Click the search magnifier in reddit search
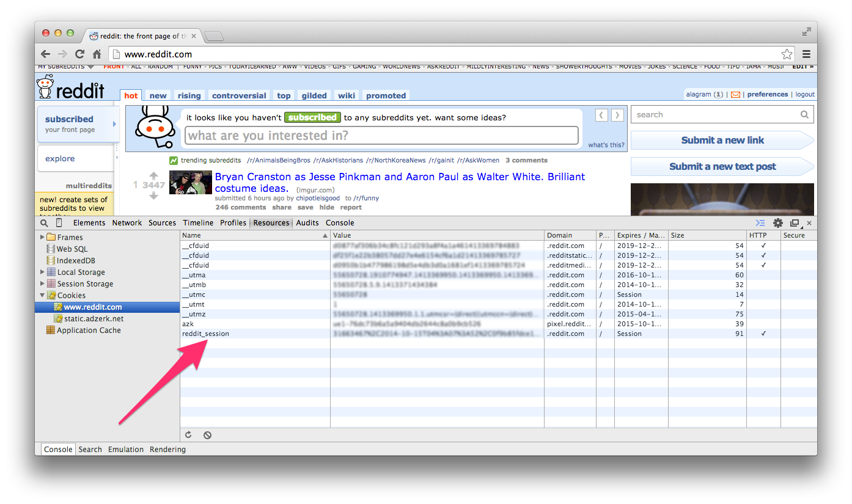 tap(804, 114)
